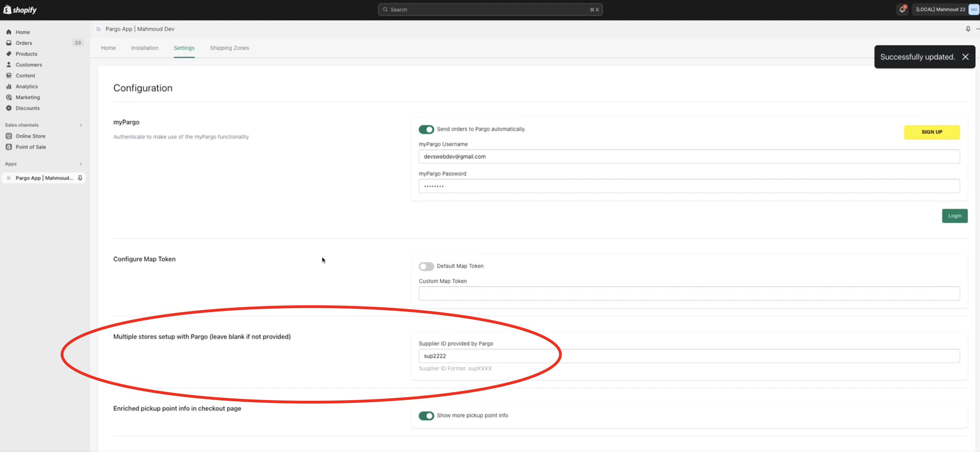
Task: Click the Analytics bar chart icon
Action: (x=9, y=86)
